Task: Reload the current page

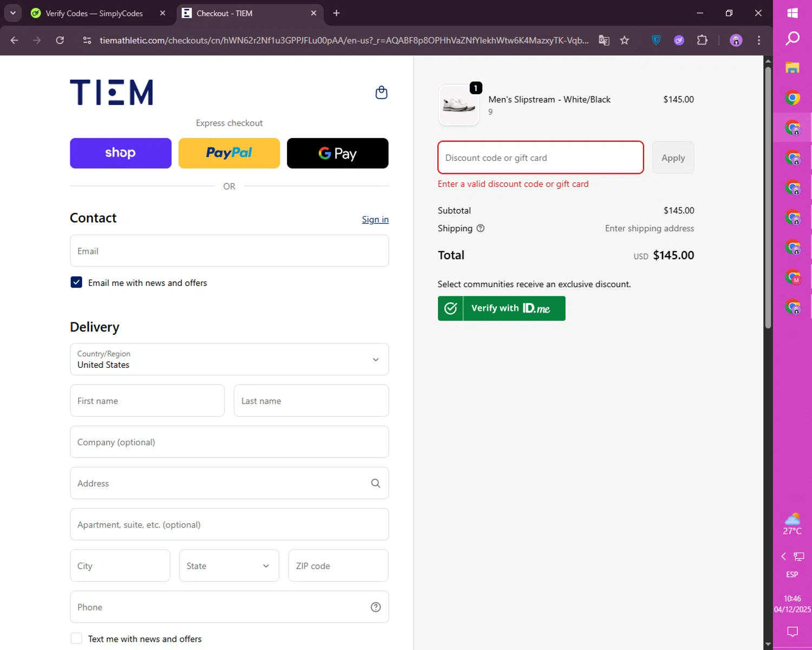Action: click(60, 40)
